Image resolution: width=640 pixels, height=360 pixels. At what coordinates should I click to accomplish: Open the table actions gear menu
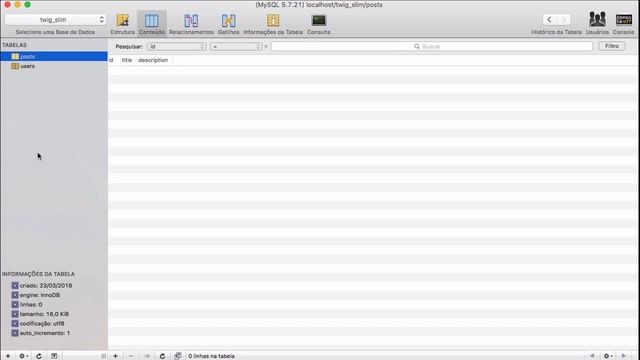pyautogui.click(x=23, y=356)
